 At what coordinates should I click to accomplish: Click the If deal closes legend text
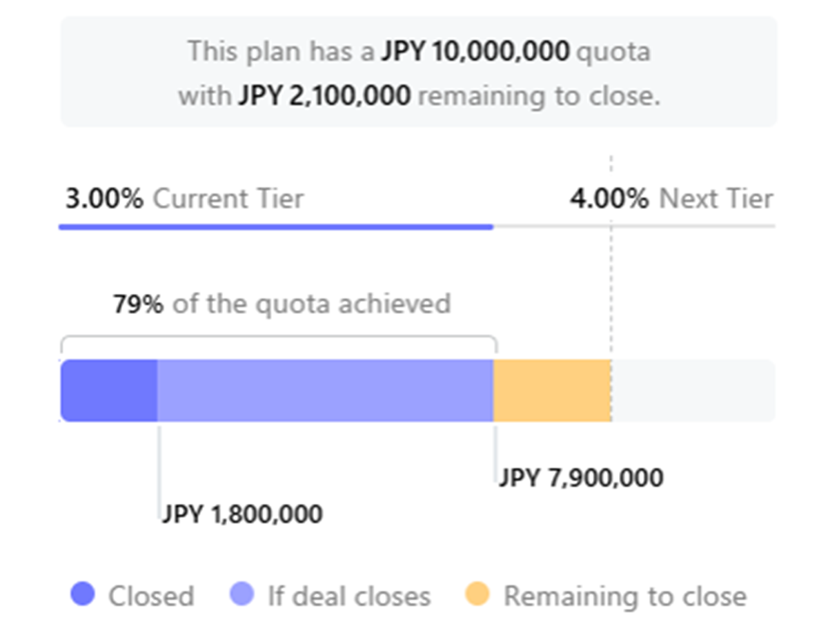pyautogui.click(x=349, y=596)
